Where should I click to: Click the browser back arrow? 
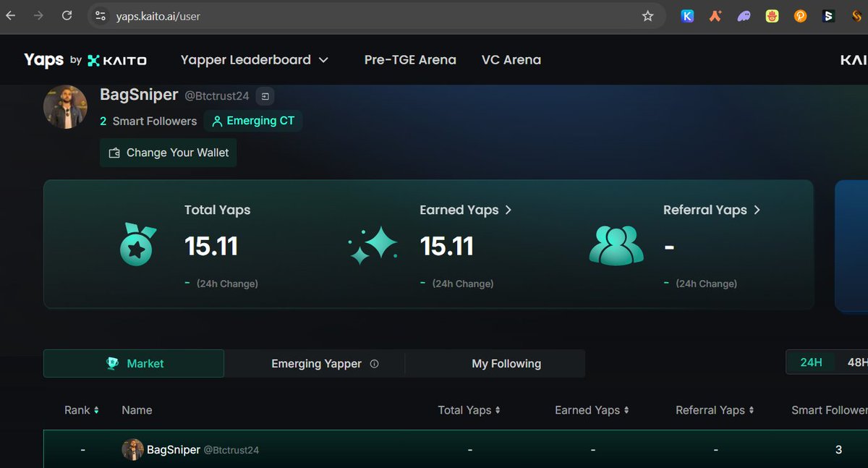pyautogui.click(x=10, y=15)
